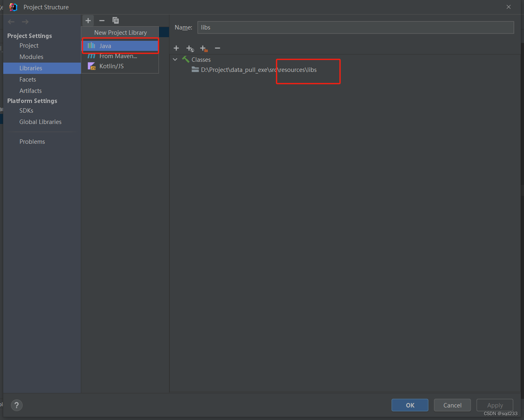
Task: Click the New Project Library header
Action: [120, 33]
